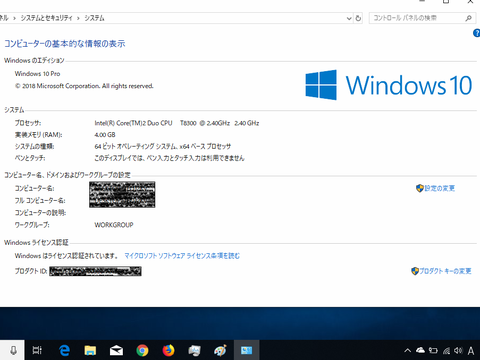Go to システムとセキュリティ in the breadcrumb

tap(46, 18)
